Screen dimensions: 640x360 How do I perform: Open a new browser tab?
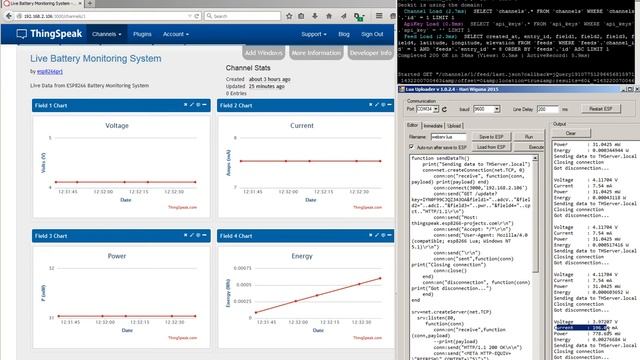90,4
